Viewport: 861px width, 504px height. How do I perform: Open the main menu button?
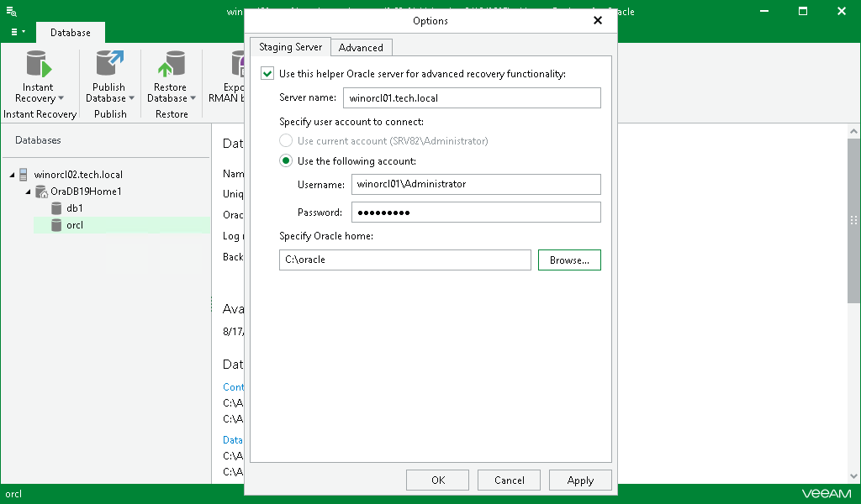tap(15, 30)
